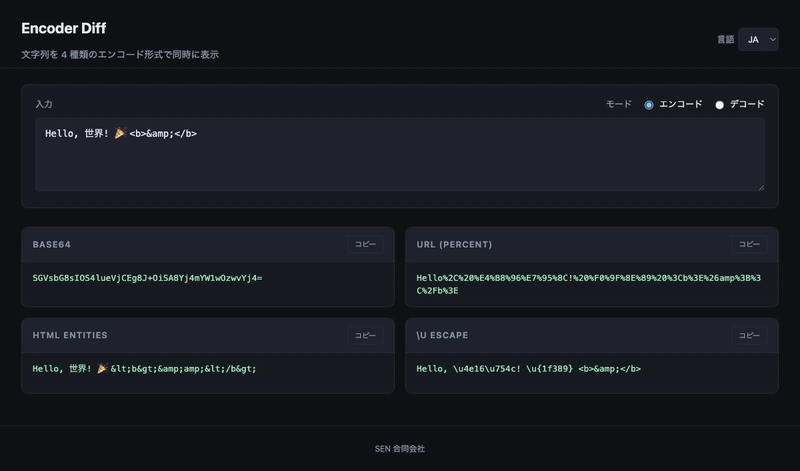Click the 文字列を 4 種類 subtitle text

[x=120, y=55]
